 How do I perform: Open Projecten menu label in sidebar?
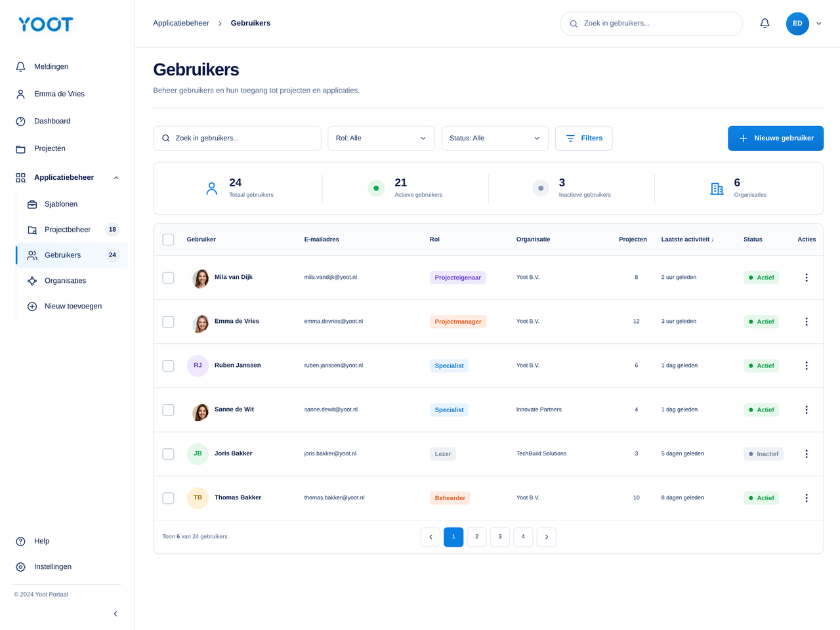click(x=50, y=149)
